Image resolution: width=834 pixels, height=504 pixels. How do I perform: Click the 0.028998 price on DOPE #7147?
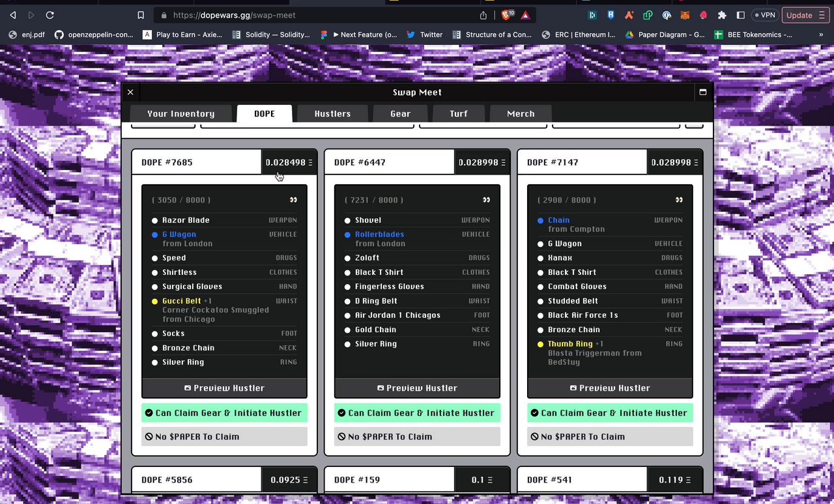coord(675,162)
